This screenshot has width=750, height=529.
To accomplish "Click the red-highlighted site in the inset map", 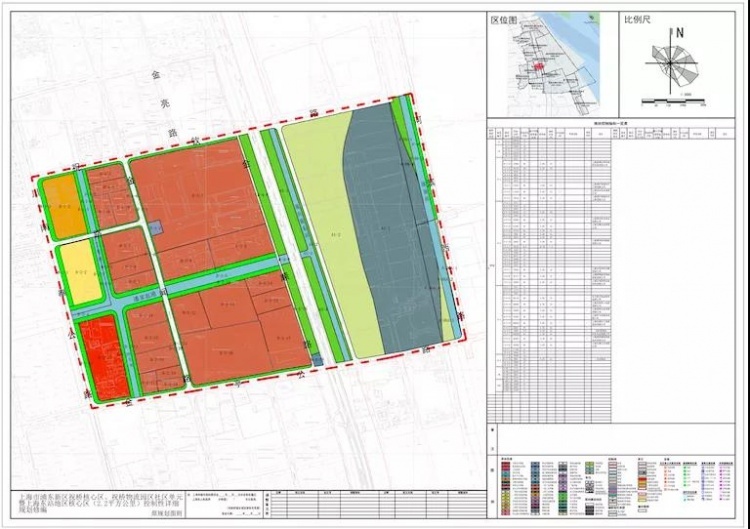I will coord(539,66).
